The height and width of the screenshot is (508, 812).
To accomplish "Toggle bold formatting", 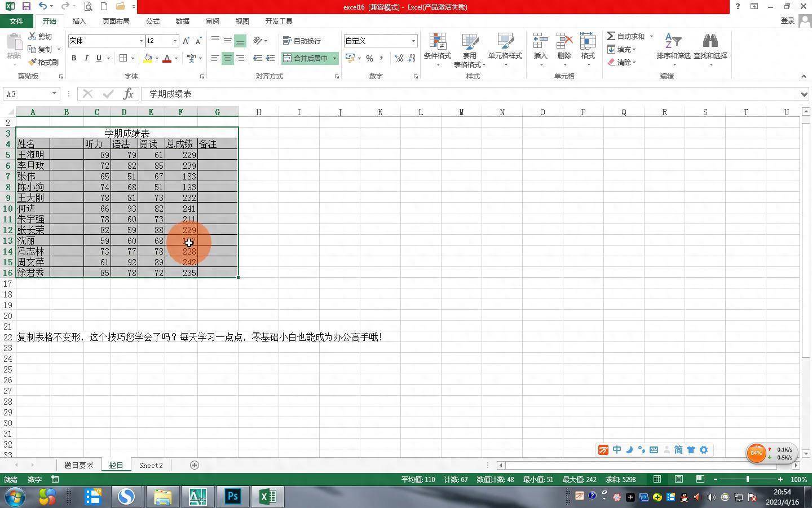I will tap(74, 58).
